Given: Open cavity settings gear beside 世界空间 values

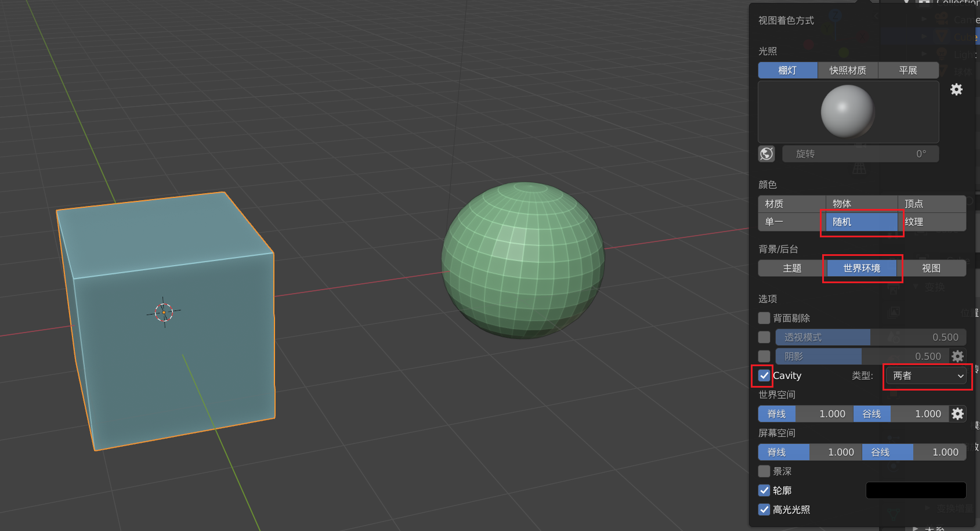Looking at the screenshot, I should 957,414.
